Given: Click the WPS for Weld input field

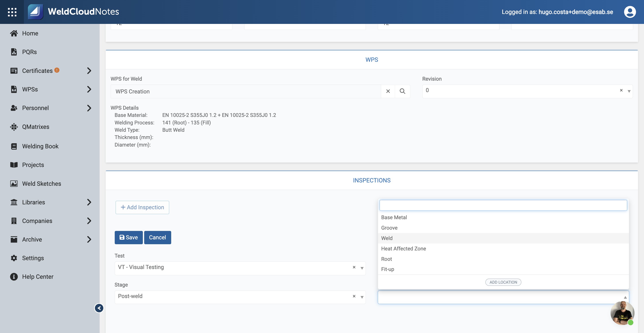Looking at the screenshot, I should (x=246, y=91).
